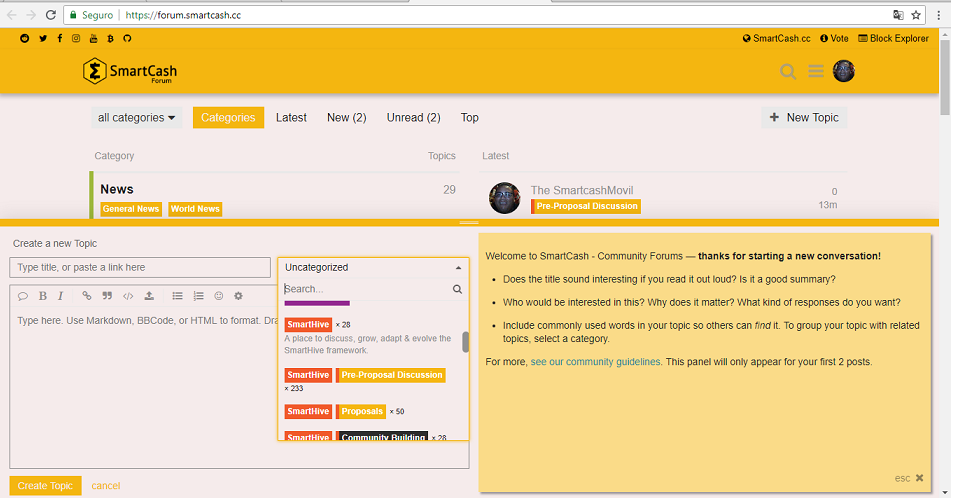
Task: Follow the see our community guidelines link
Action: (x=595, y=362)
